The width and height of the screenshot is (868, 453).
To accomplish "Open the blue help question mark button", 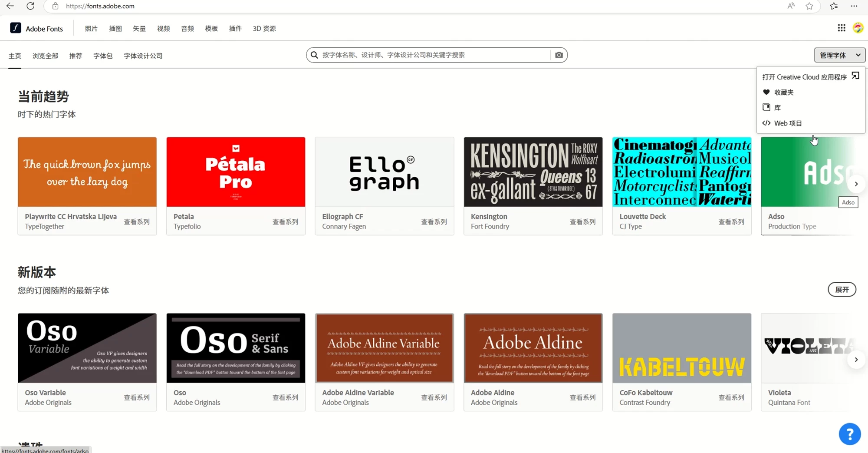I will pyautogui.click(x=850, y=434).
